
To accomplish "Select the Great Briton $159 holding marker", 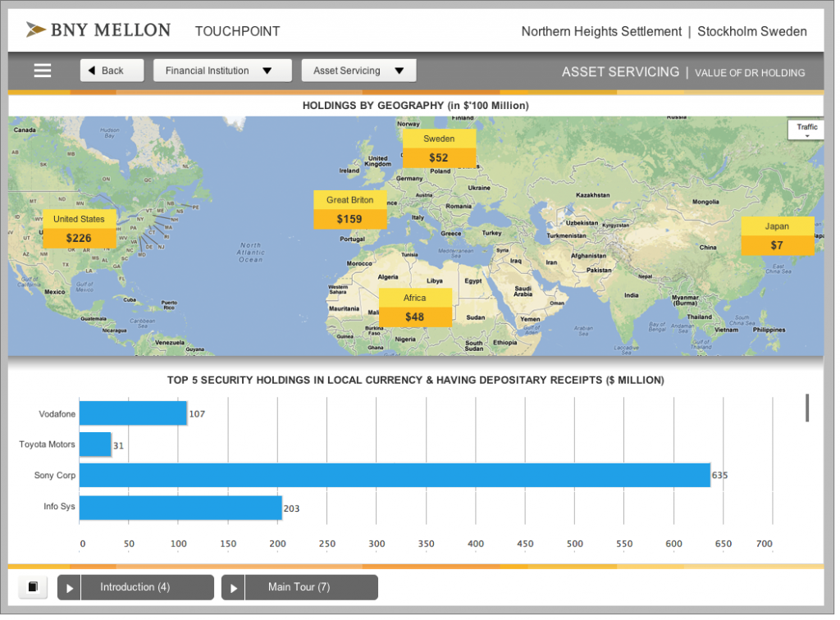I will coord(349,209).
